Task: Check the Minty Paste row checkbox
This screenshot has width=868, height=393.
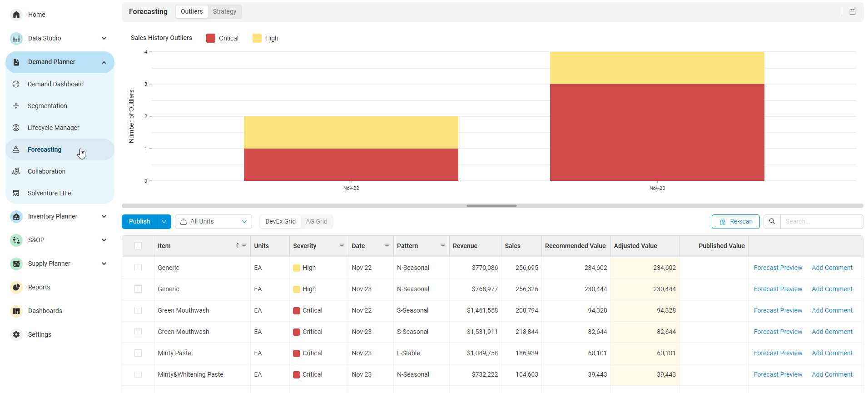Action: 138,353
